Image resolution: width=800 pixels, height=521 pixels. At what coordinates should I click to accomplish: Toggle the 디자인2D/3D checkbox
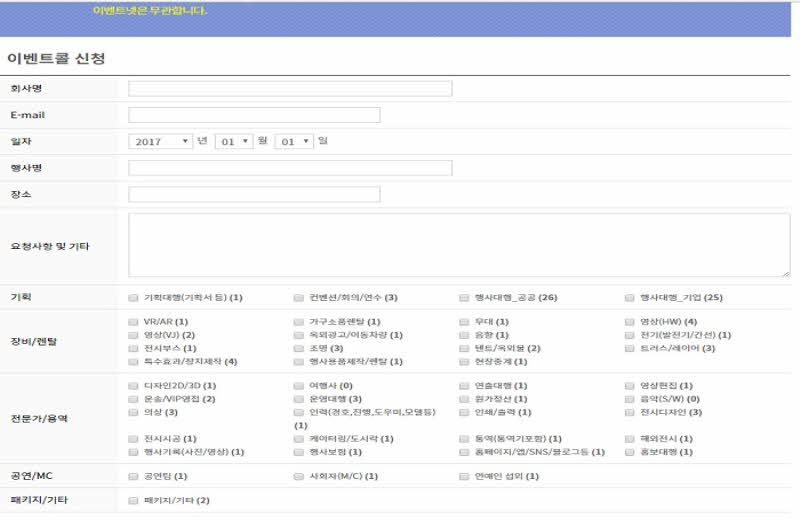(x=134, y=386)
